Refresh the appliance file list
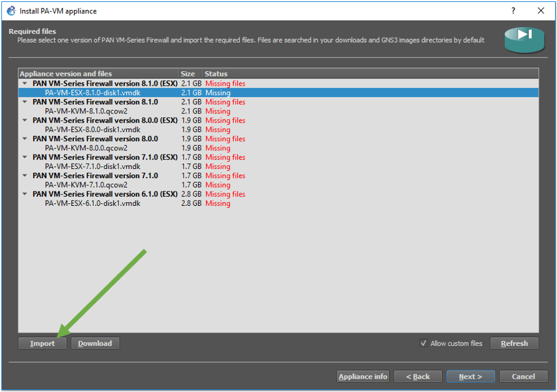Viewport: 557px width, 392px height. [x=514, y=343]
